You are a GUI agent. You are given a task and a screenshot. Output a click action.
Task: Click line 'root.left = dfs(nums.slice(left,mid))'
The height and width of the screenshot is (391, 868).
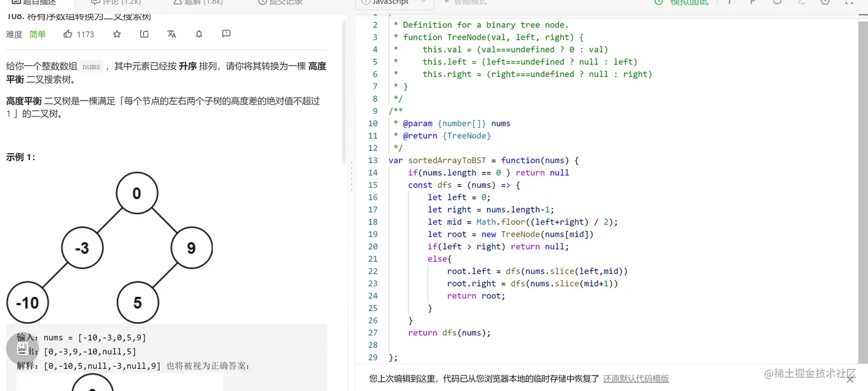coord(537,271)
